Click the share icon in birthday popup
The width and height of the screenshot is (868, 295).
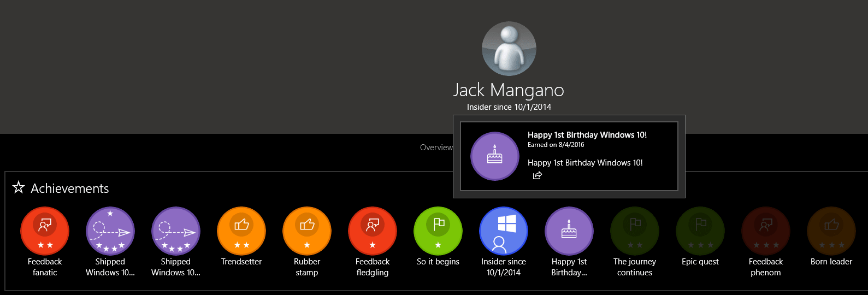pos(538,175)
